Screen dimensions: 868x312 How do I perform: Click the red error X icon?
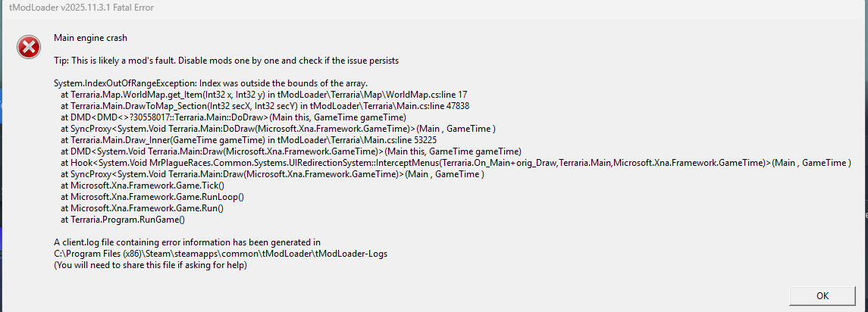click(29, 48)
